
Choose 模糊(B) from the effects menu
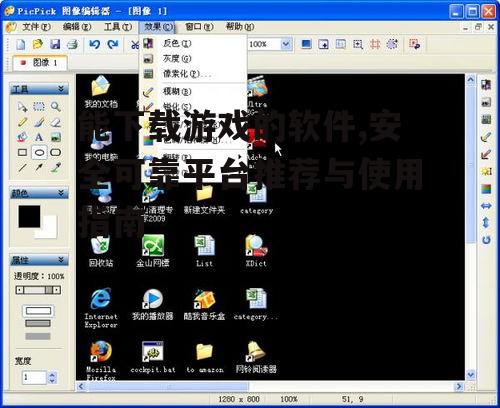coord(193,91)
